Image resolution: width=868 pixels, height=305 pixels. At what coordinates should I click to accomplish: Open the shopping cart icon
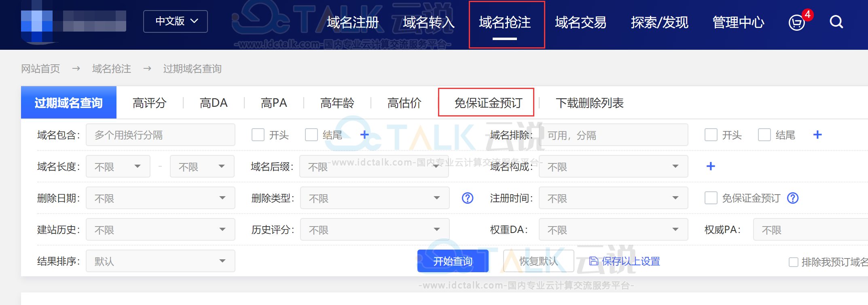(797, 22)
